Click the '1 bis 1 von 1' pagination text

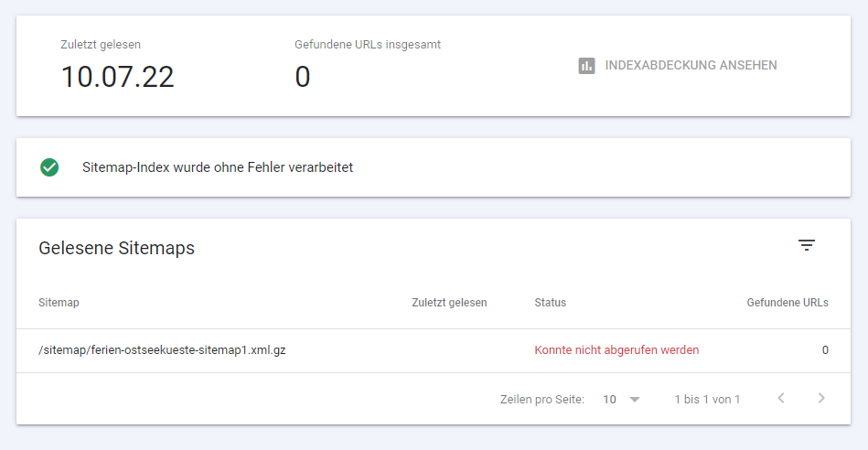(707, 400)
